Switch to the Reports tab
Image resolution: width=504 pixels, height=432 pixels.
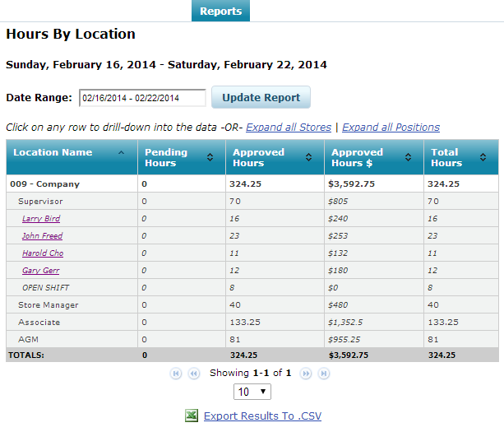[220, 12]
